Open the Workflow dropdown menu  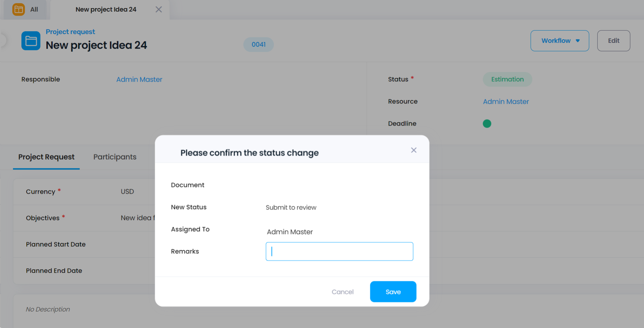560,41
